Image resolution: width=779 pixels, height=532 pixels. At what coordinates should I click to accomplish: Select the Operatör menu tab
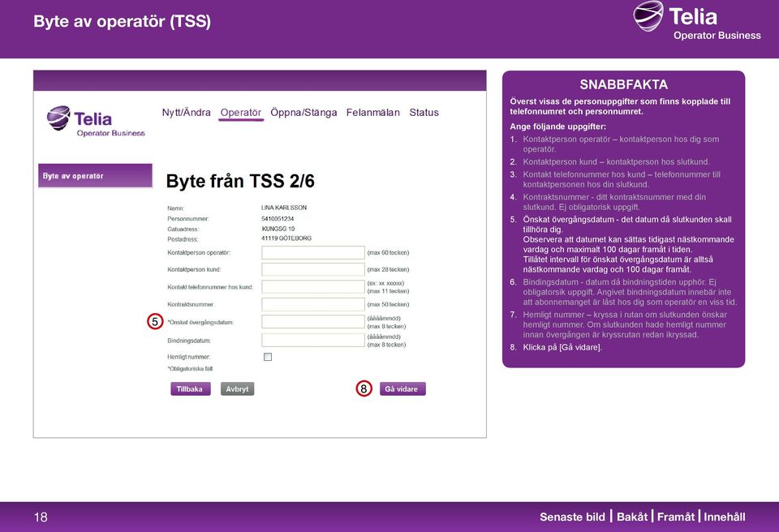[x=241, y=112]
